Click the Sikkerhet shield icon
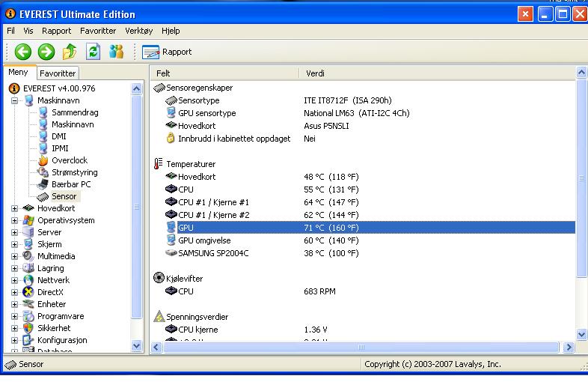The height and width of the screenshot is (382, 588). pyautogui.click(x=28, y=328)
